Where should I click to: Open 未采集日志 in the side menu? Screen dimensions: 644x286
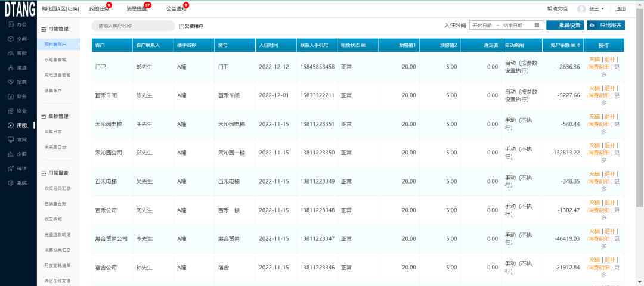(55, 147)
